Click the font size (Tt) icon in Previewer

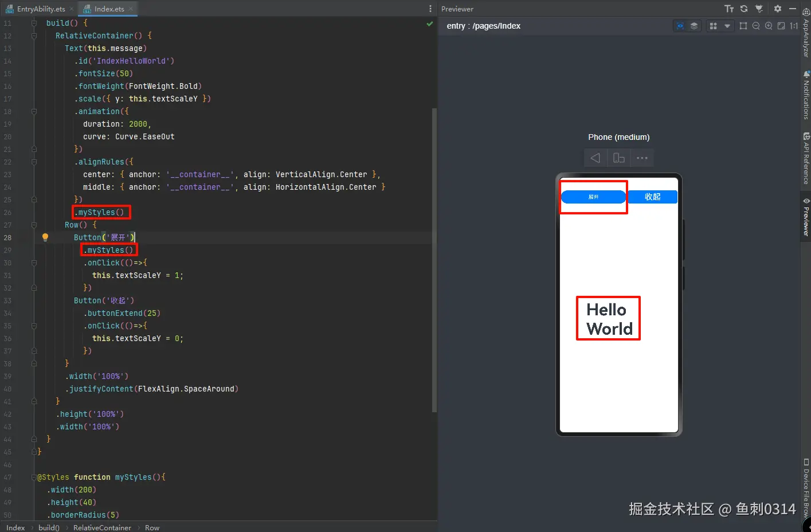click(x=729, y=9)
